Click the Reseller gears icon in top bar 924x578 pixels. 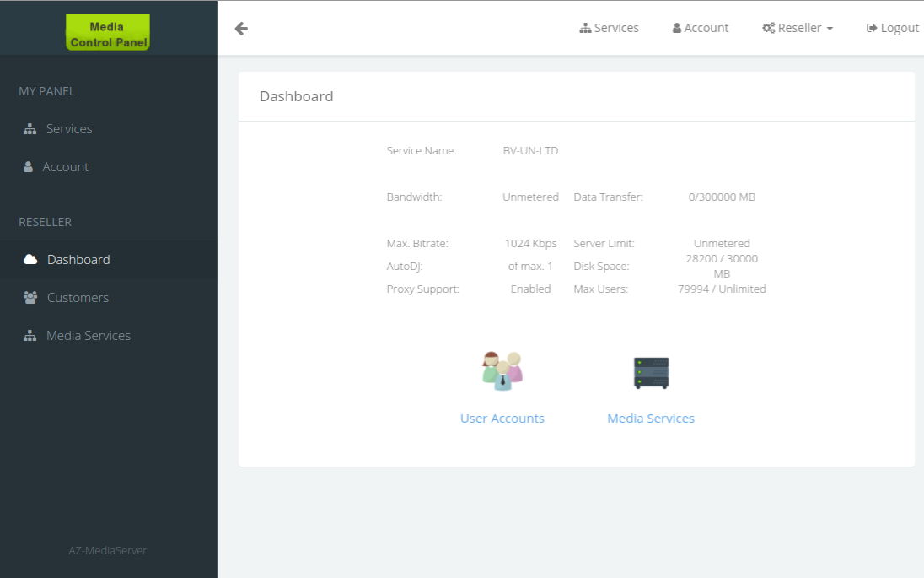pyautogui.click(x=768, y=28)
